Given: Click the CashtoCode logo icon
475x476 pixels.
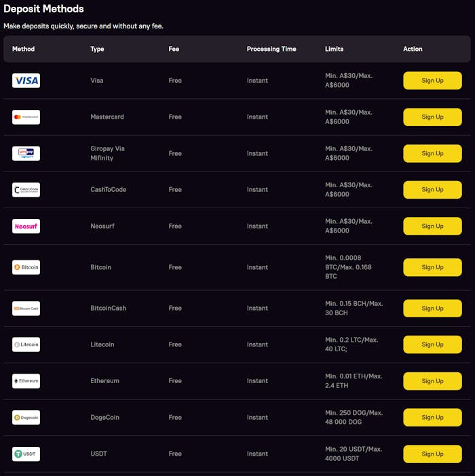Looking at the screenshot, I should click(x=26, y=190).
